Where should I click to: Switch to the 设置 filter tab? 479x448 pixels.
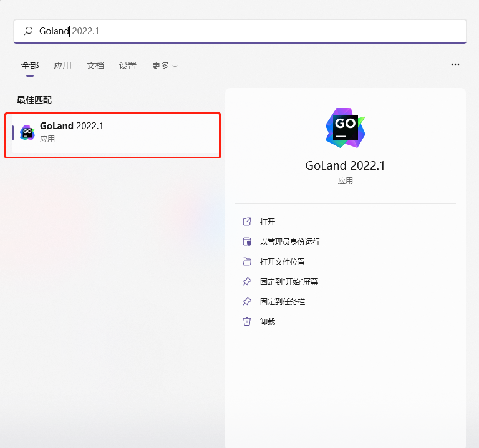128,66
